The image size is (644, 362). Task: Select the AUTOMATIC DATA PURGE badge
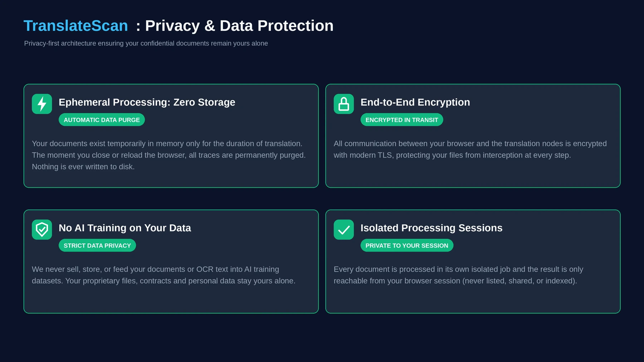tap(102, 120)
